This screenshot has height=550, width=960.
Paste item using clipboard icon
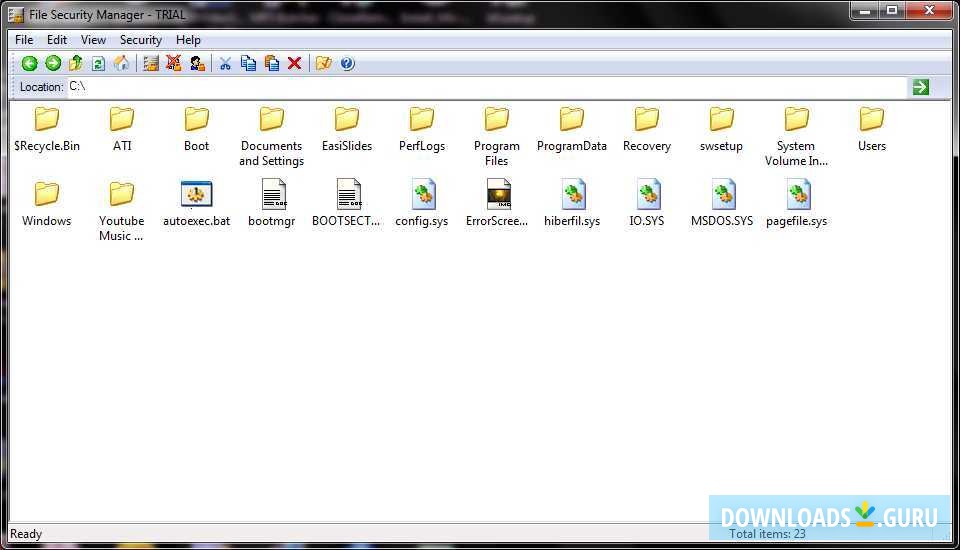(272, 63)
